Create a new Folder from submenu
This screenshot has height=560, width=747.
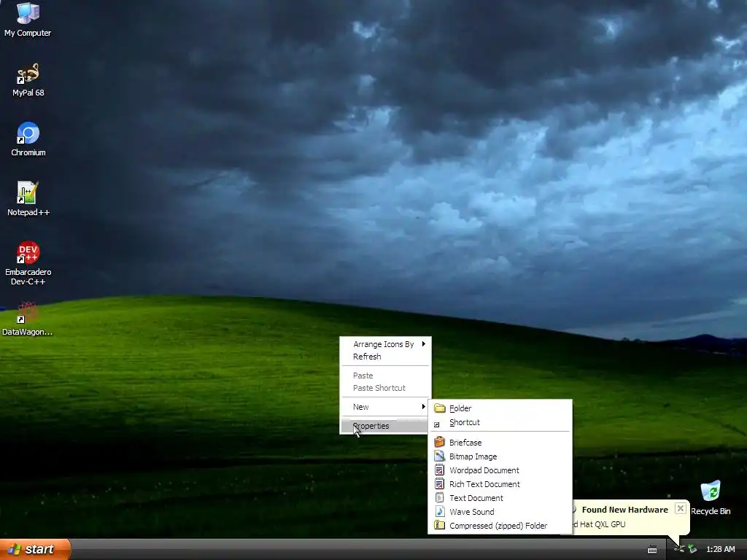click(x=500, y=408)
